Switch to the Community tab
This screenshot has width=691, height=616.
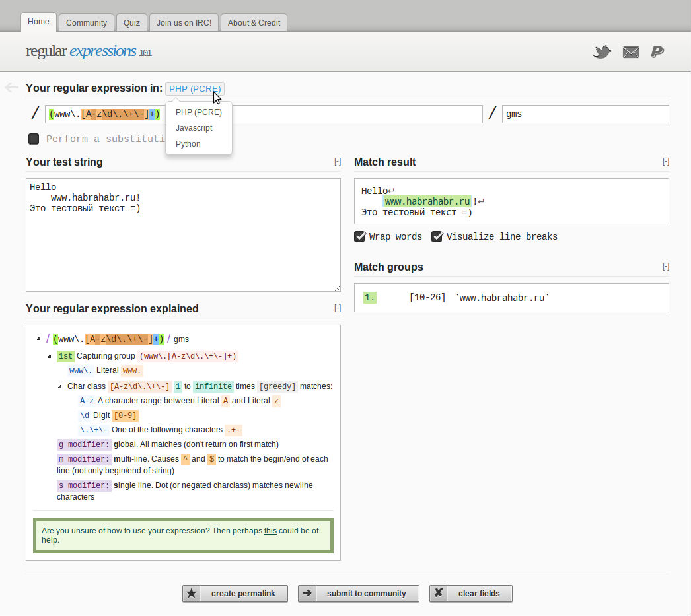click(x=87, y=22)
